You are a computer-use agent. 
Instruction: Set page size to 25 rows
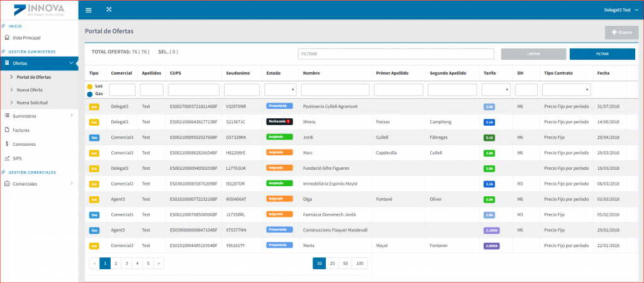[x=332, y=264]
